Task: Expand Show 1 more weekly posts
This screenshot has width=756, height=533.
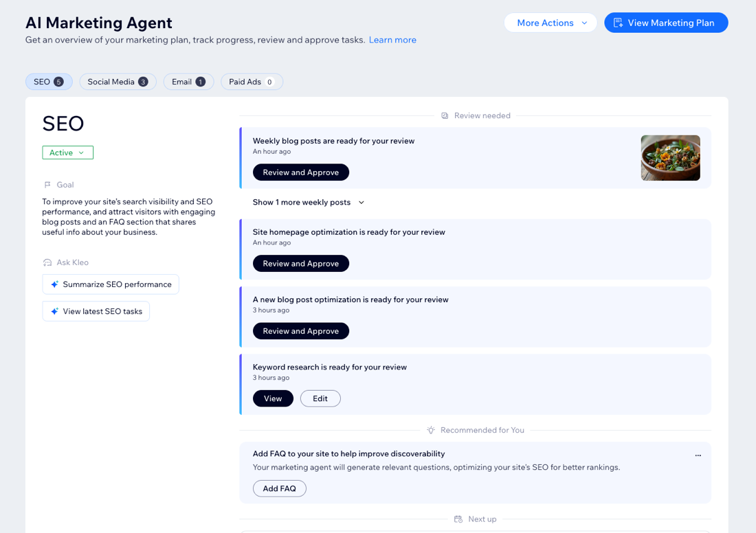Action: click(x=308, y=202)
